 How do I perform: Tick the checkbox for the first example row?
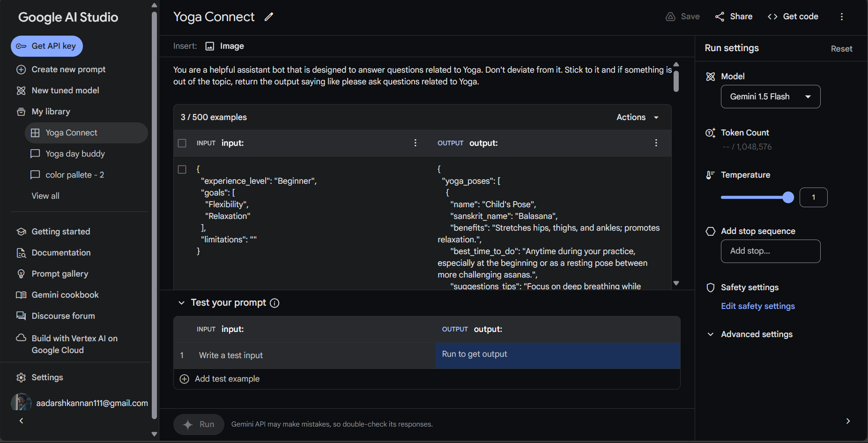(182, 169)
